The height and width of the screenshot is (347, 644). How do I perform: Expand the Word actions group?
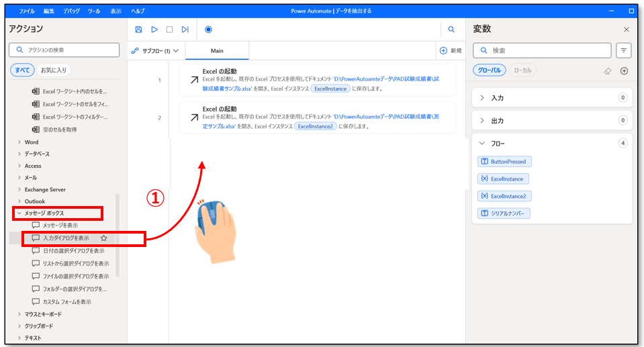19,142
